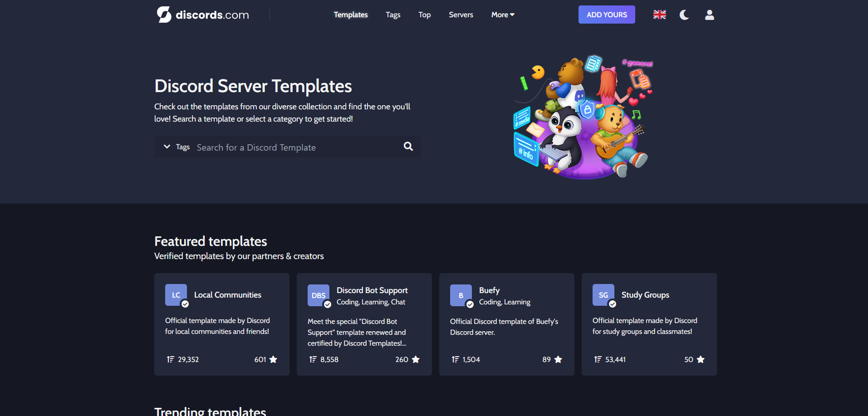This screenshot has width=868, height=416.
Task: Click the usage icon beside 8,558
Action: pyautogui.click(x=313, y=359)
